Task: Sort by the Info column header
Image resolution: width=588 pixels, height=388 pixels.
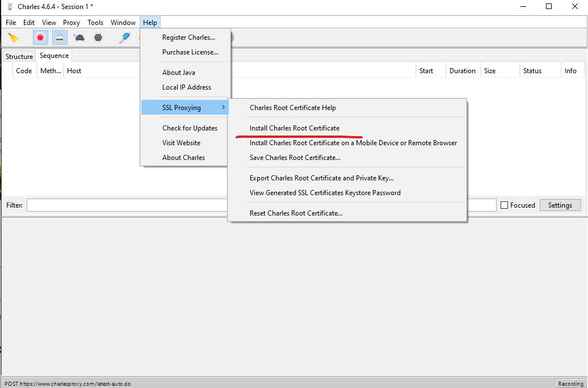Action: tap(573, 70)
